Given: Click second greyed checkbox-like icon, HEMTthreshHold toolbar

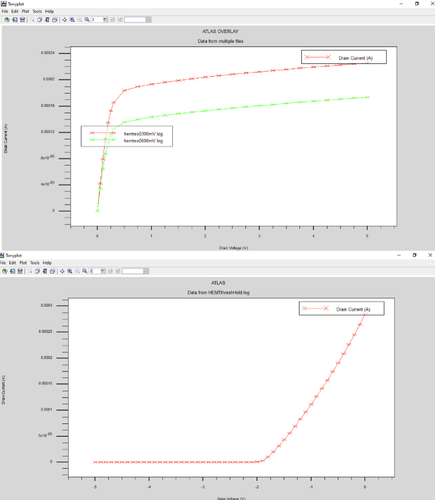Looking at the screenshot, I should point(118,271).
